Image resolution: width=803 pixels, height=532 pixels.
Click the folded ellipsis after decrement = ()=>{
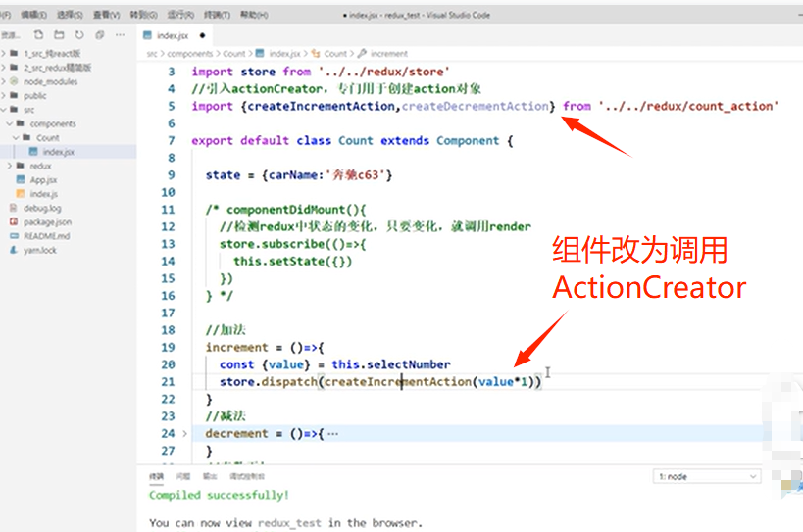pyautogui.click(x=333, y=434)
